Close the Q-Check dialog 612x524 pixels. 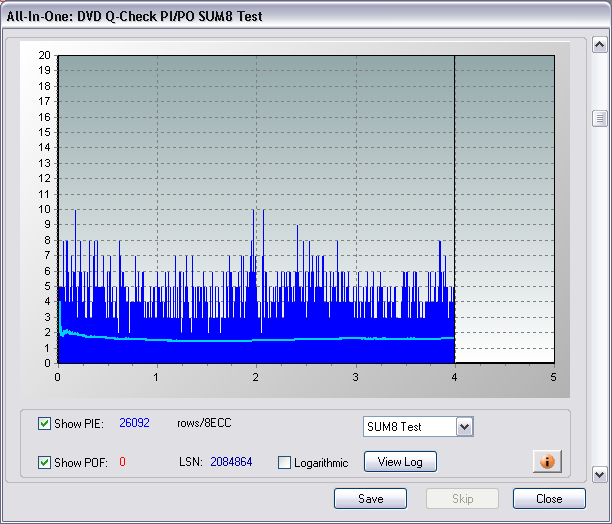(x=549, y=499)
